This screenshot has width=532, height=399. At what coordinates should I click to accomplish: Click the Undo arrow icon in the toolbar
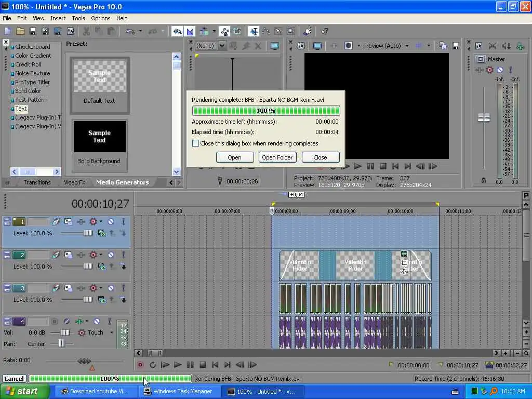130,32
